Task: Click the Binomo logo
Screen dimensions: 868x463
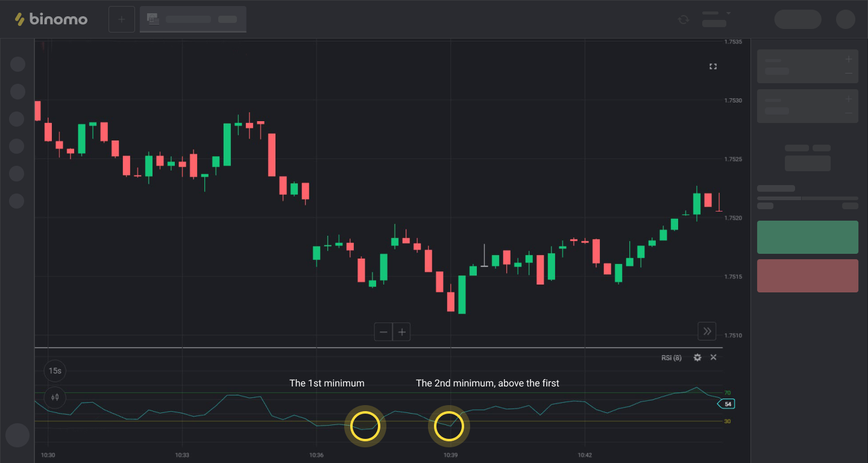Action: (51, 19)
